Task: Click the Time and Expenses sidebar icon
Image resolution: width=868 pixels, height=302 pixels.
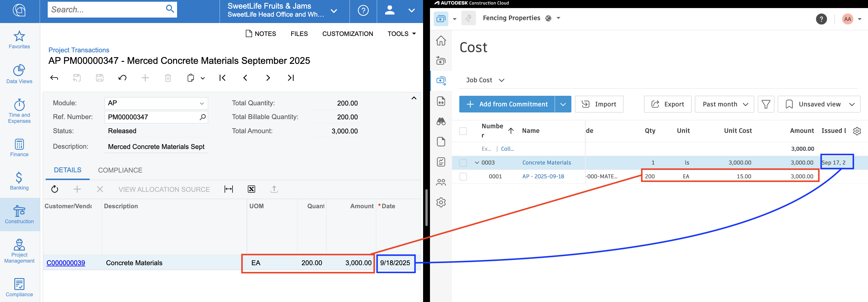Action: (x=19, y=111)
